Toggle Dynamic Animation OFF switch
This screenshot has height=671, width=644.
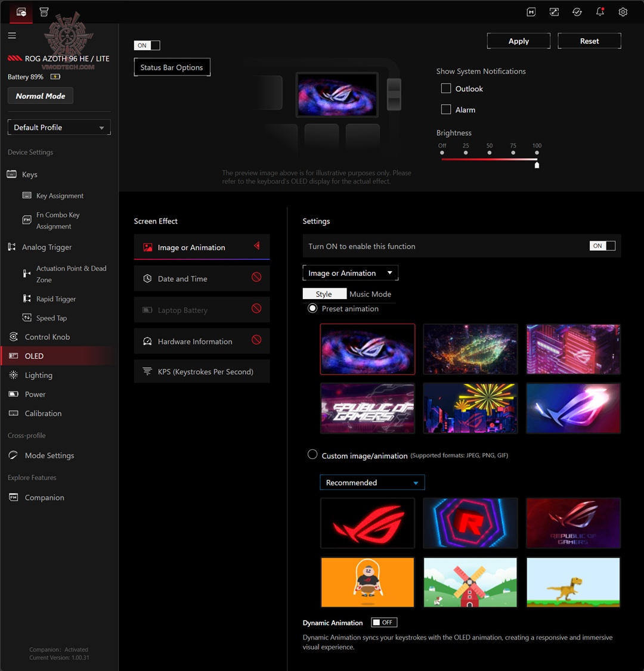pos(384,622)
